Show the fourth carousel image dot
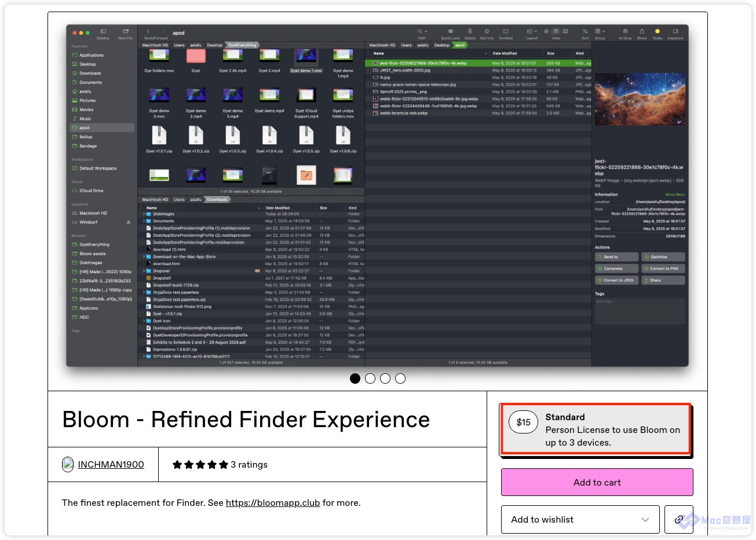 [400, 379]
